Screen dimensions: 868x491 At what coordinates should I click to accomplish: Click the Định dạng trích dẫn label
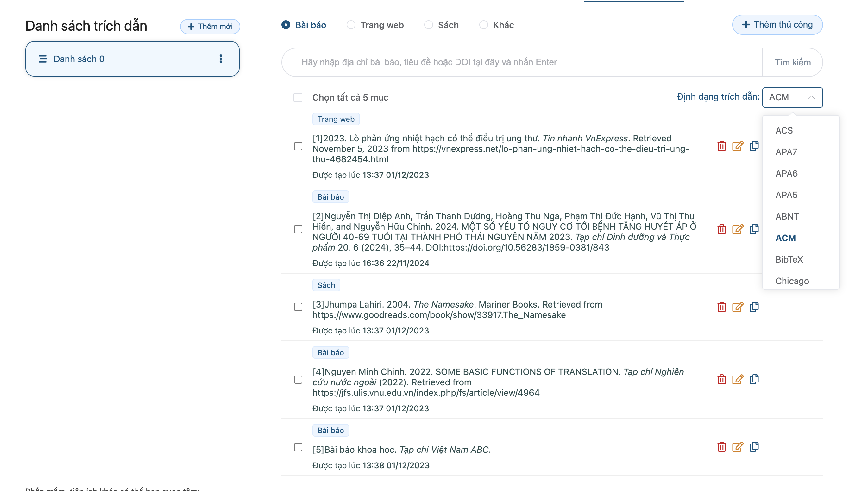[718, 97]
